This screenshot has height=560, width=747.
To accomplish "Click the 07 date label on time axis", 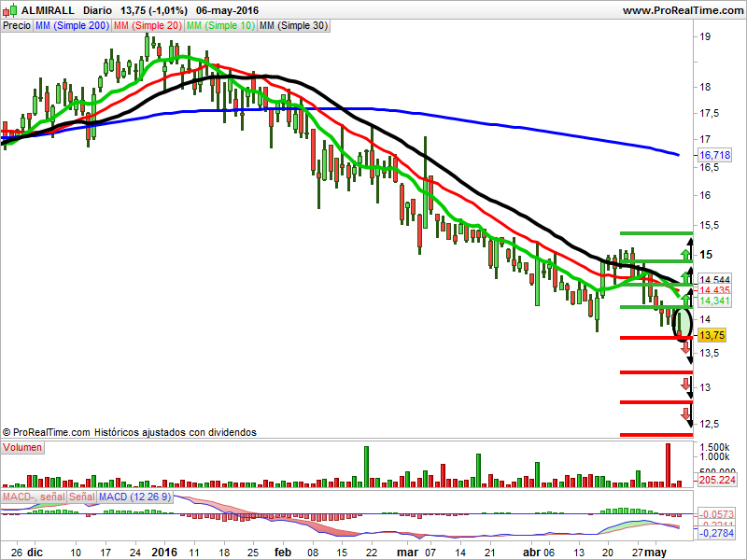I will coord(430,553).
